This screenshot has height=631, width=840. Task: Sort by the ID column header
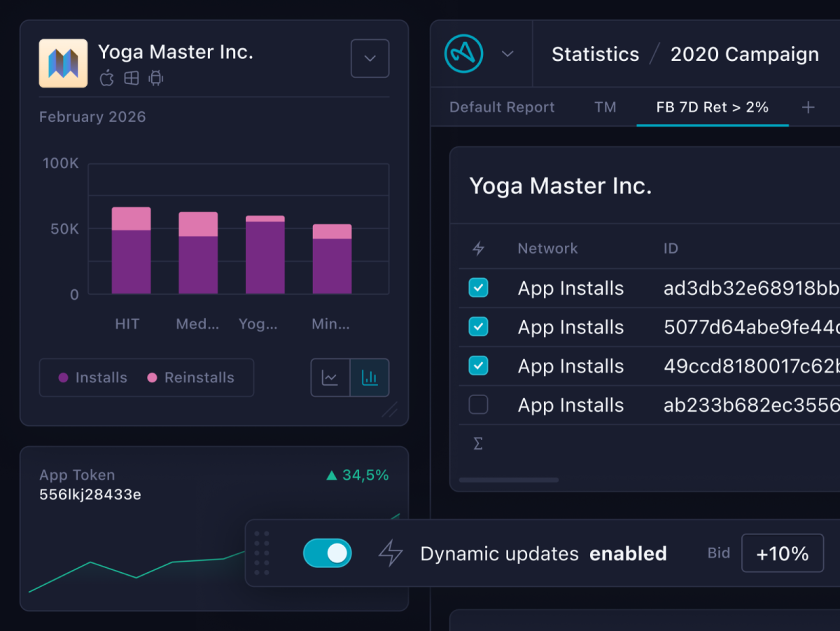click(671, 248)
